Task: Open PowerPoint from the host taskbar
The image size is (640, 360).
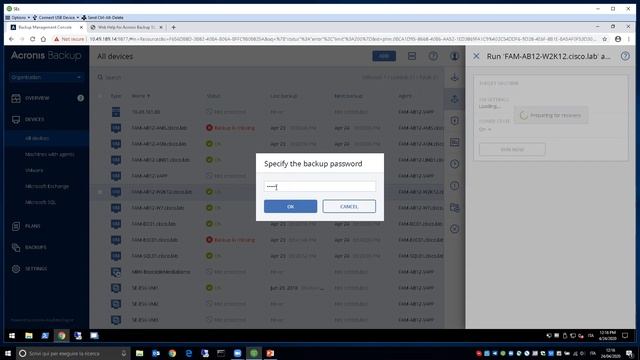Action: 270,353
